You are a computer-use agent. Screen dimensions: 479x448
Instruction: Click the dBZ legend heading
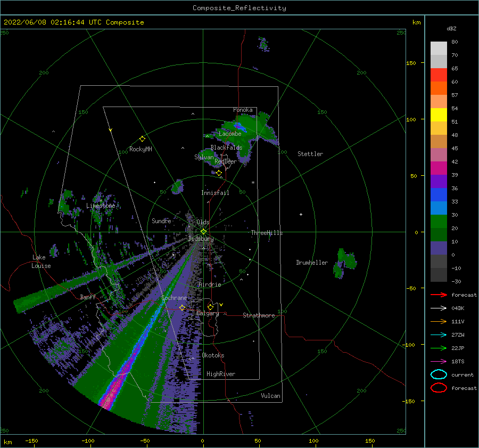451,28
